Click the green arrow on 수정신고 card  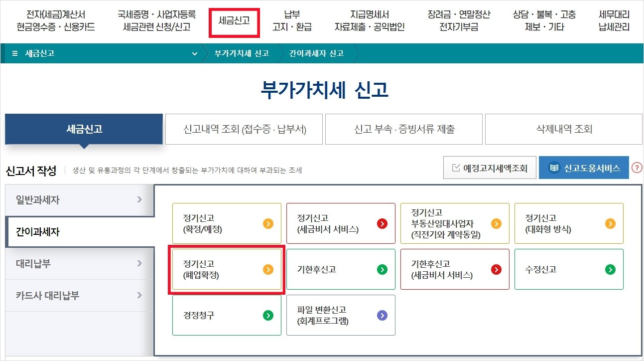click(x=609, y=269)
